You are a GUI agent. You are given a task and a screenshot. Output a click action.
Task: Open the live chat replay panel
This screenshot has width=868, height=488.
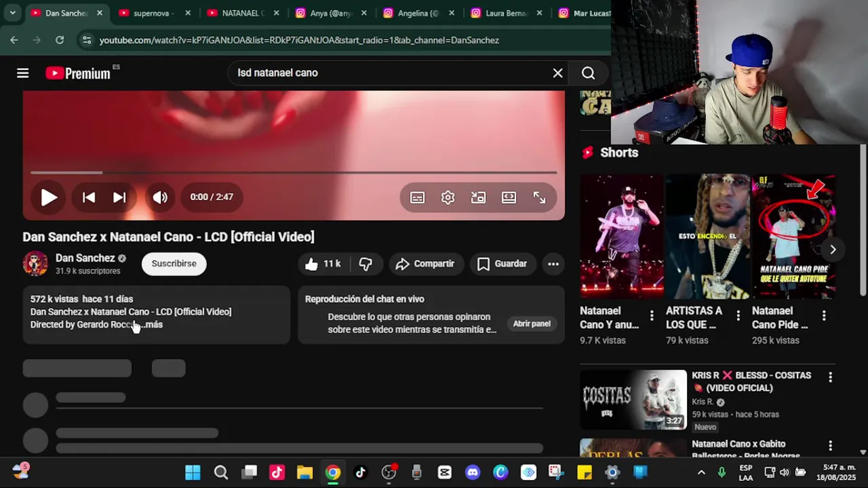(532, 324)
